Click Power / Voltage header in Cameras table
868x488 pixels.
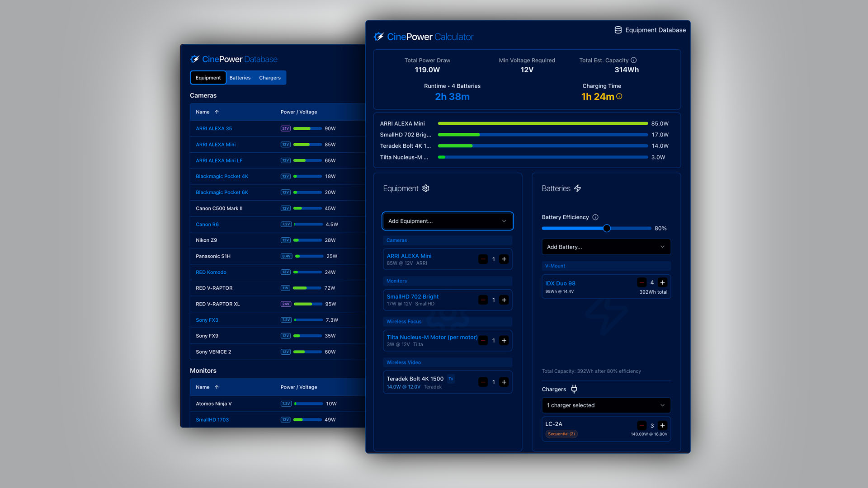click(x=299, y=112)
